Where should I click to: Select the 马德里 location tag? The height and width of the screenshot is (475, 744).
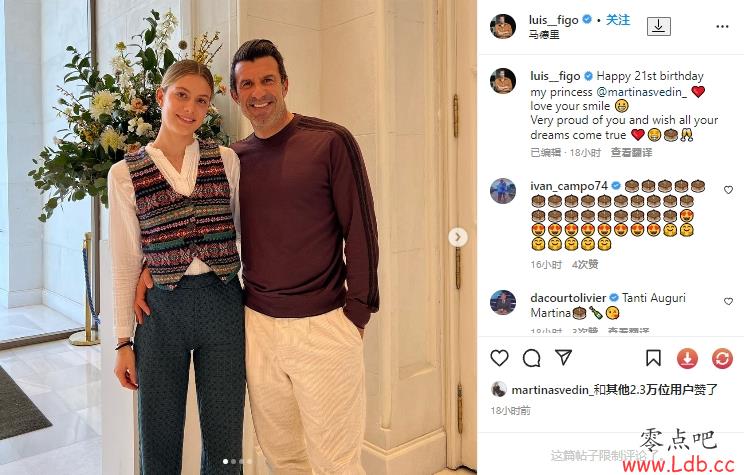coord(544,34)
